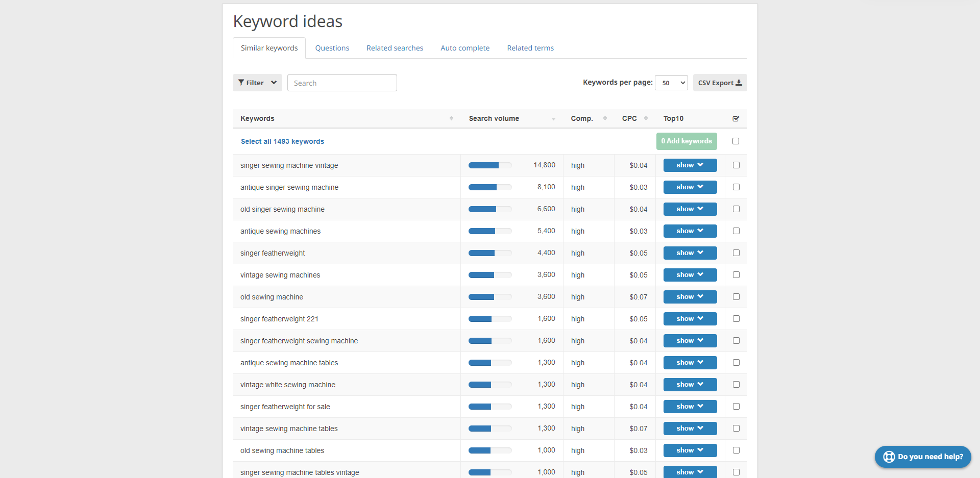Image resolution: width=980 pixels, height=478 pixels.
Task: Click the Filter funnel icon
Action: click(241, 82)
